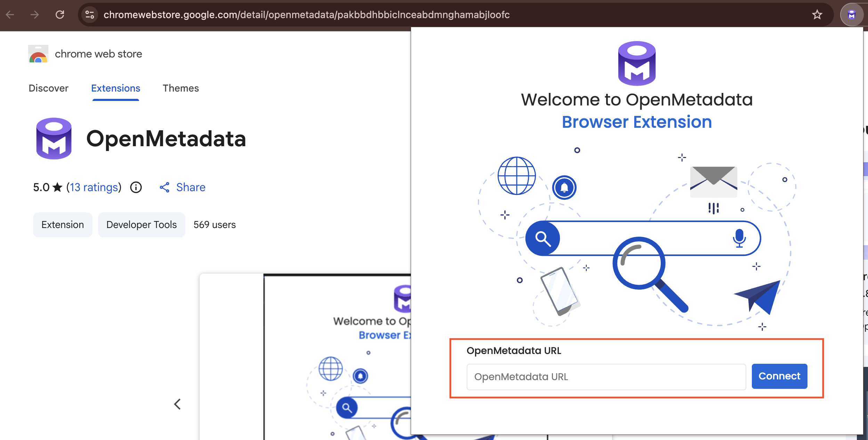Click the '569 users' text
Screen dimensions: 868x440
(215, 225)
